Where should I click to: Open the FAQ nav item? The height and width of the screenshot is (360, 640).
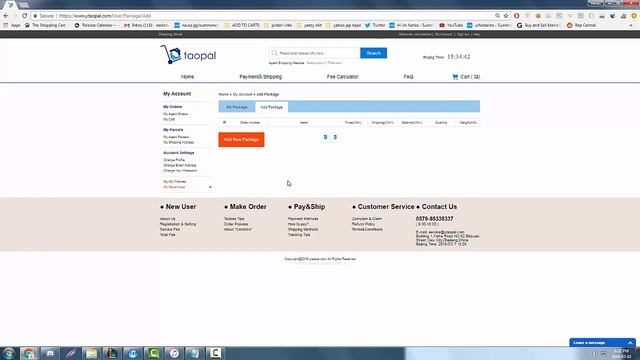(x=408, y=77)
